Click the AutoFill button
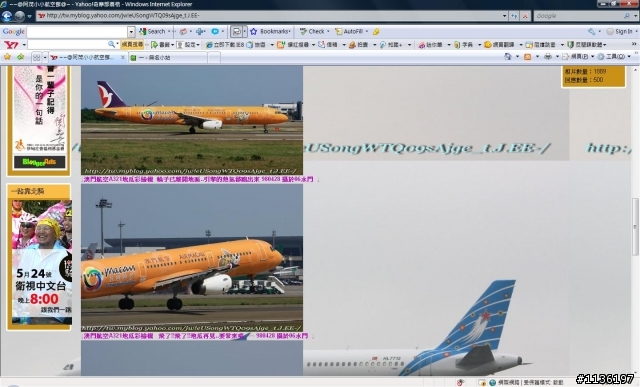The image size is (640, 387). click(x=349, y=31)
